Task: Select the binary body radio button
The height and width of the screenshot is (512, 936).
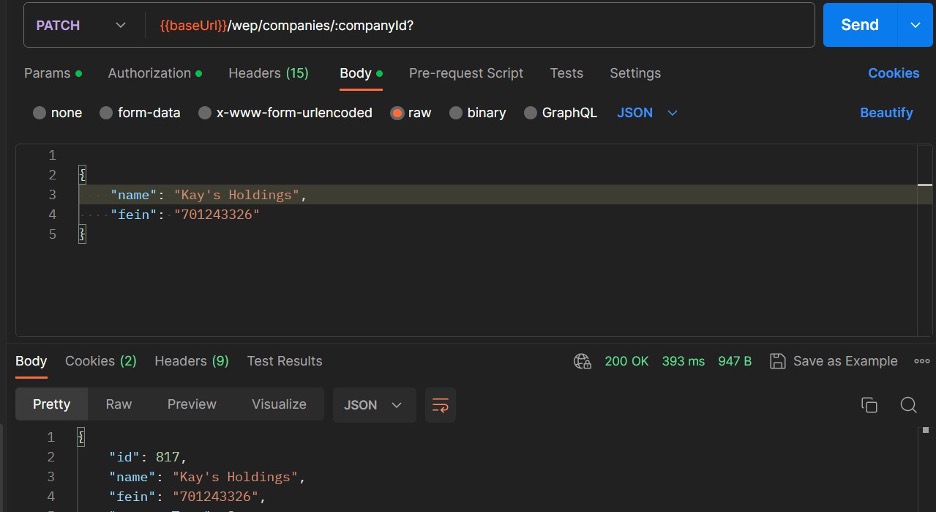Action: click(456, 113)
